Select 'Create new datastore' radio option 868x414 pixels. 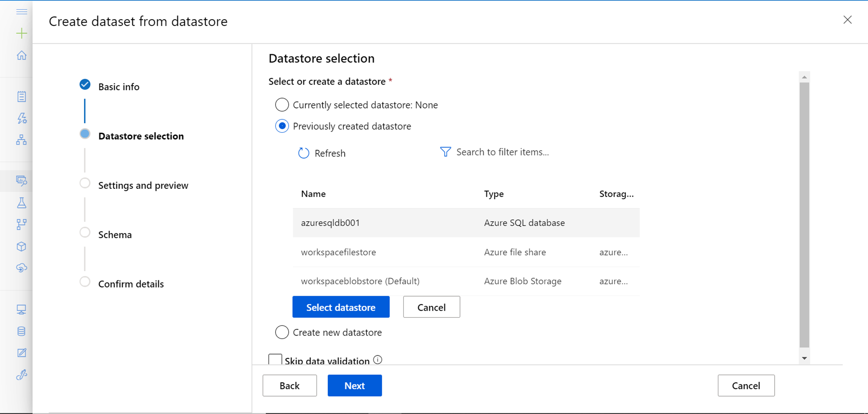(282, 332)
